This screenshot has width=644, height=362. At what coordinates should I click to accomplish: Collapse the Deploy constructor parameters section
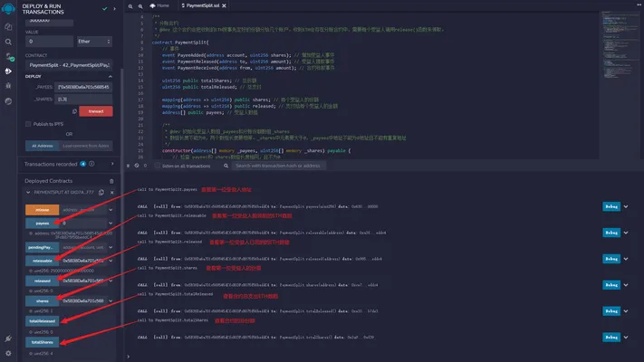point(111,76)
